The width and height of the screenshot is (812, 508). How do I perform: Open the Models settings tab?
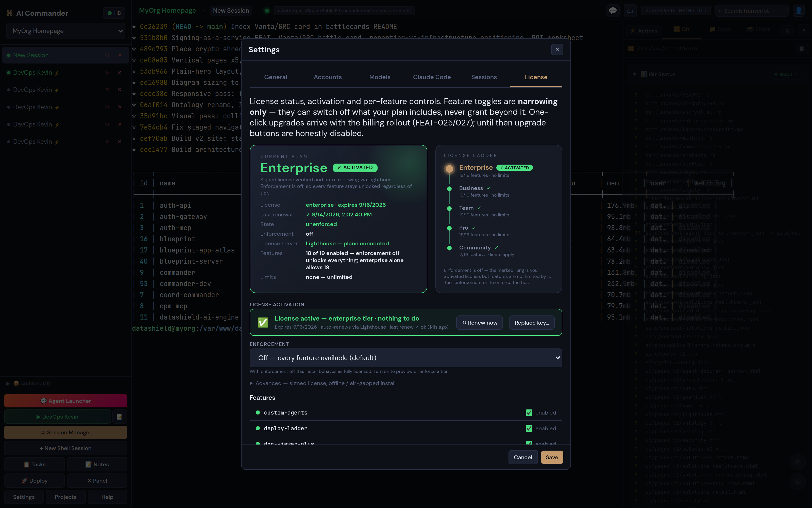[380, 77]
